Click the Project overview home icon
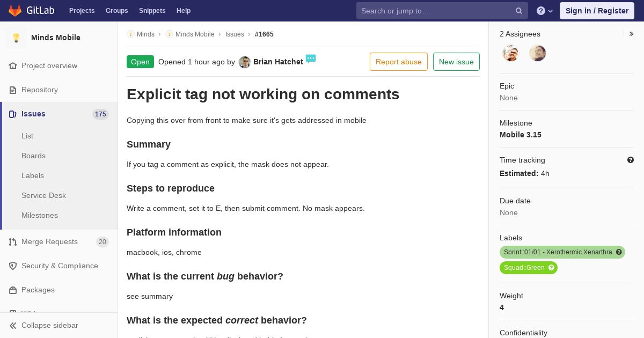The image size is (644, 338). pyautogui.click(x=13, y=66)
